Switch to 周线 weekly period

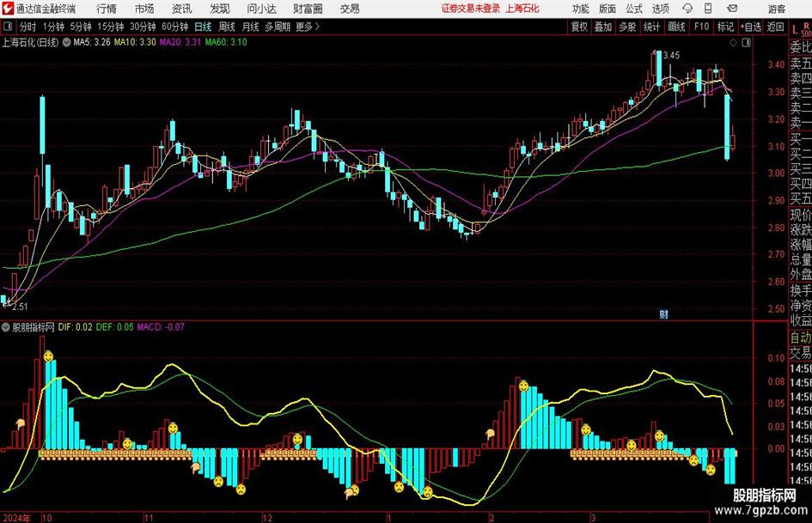(x=227, y=27)
